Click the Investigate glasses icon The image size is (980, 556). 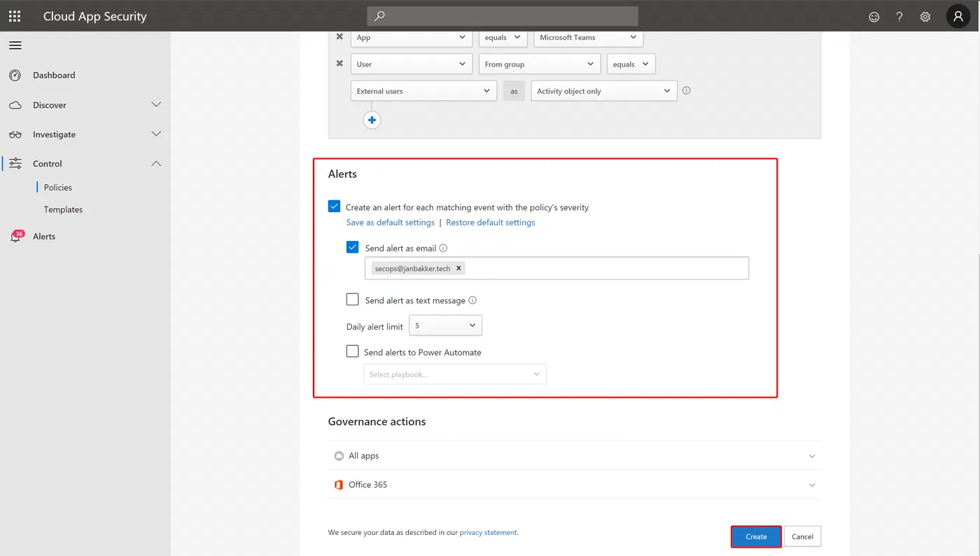click(15, 134)
